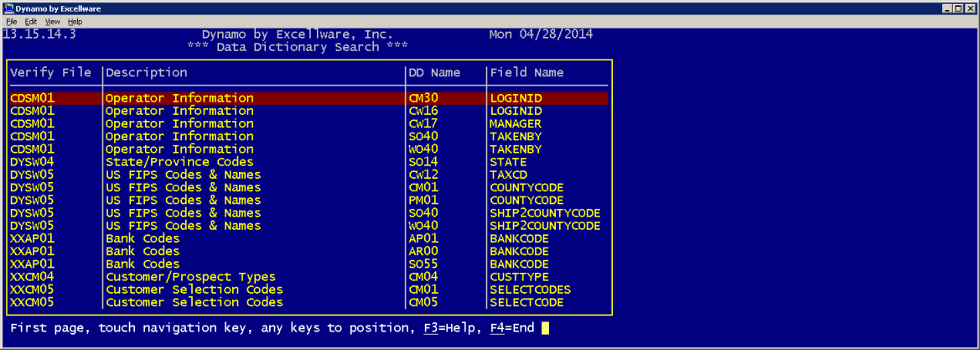
Task: Click the Field Name column header
Action: [x=526, y=73]
